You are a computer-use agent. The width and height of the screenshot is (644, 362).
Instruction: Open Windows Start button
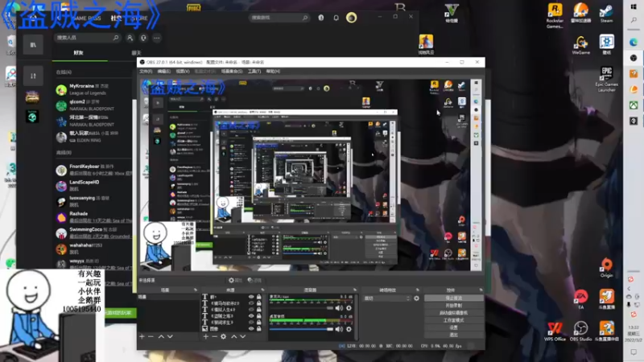(634, 7)
